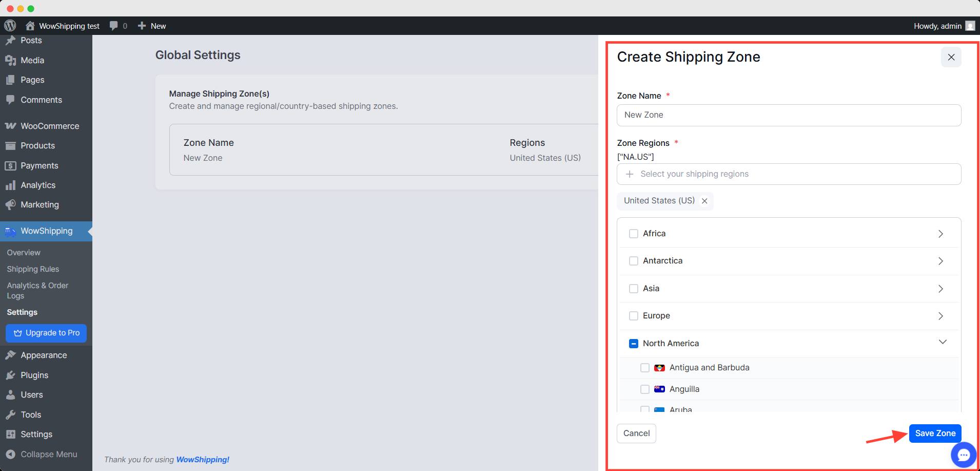Check the Asia checkbox
Viewport: 980px width, 471px height.
click(x=634, y=289)
